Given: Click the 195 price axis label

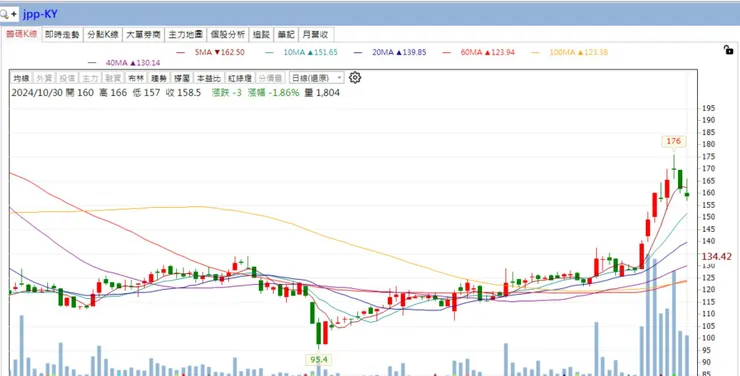Looking at the screenshot, I should (x=709, y=108).
